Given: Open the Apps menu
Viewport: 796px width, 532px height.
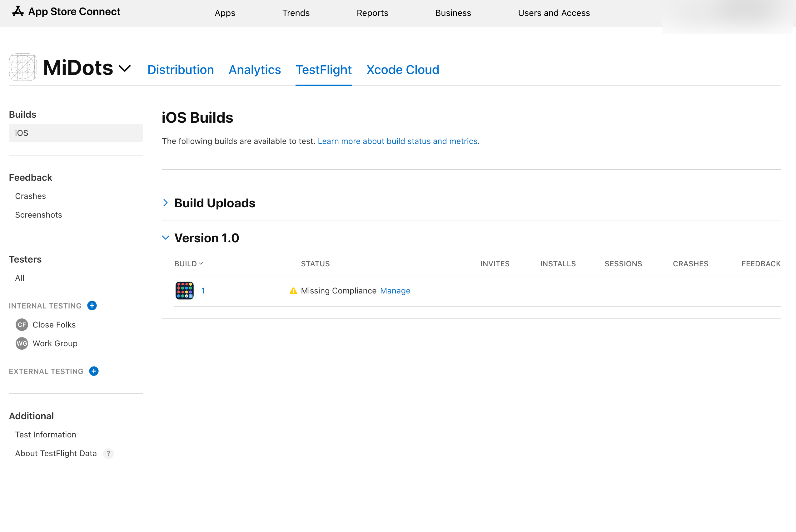Looking at the screenshot, I should [x=225, y=13].
